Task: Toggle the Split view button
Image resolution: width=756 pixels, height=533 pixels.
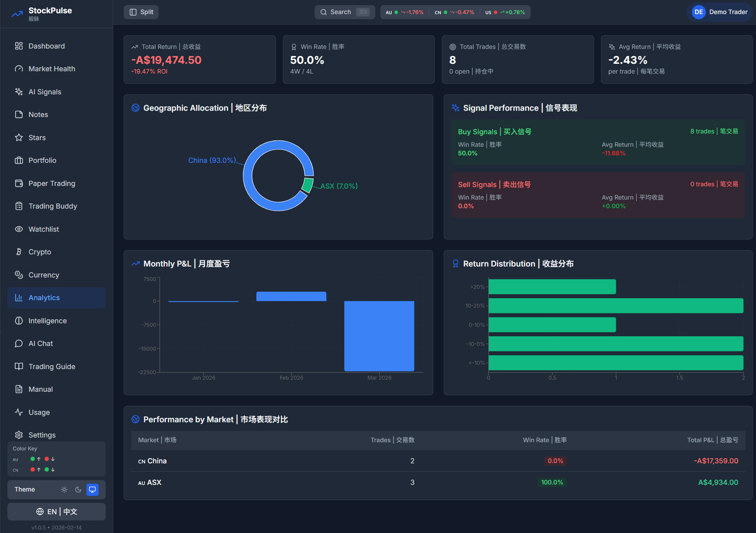Action: click(x=141, y=12)
